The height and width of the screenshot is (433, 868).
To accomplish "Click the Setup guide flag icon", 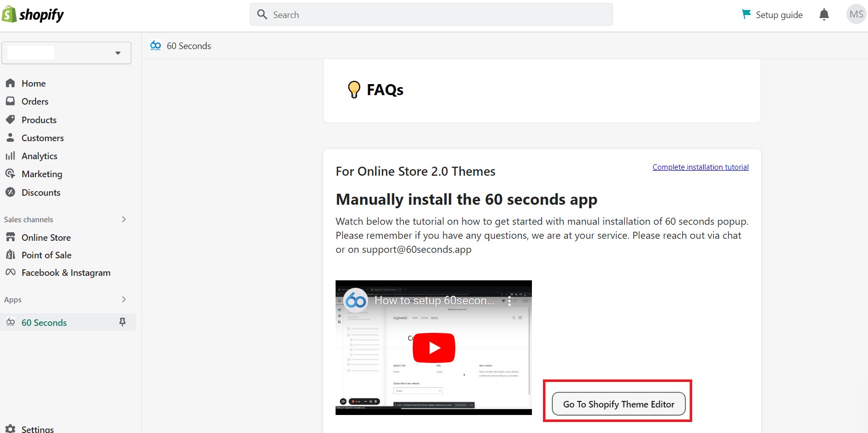I will tap(746, 14).
